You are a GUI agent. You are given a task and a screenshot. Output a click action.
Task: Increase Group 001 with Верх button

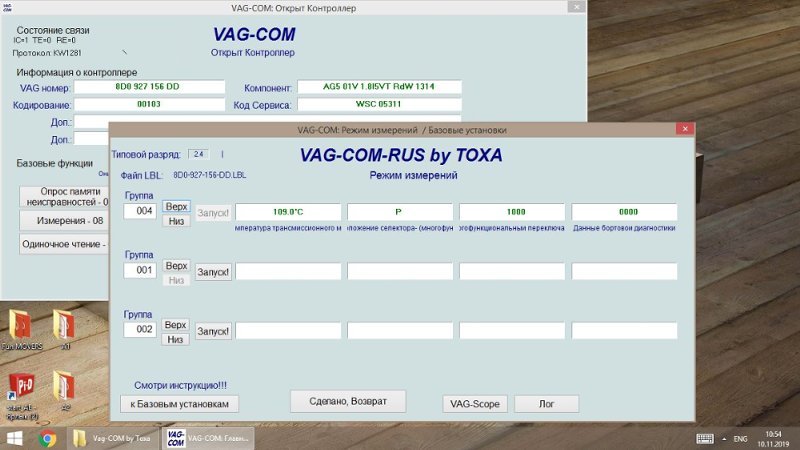[177, 266]
